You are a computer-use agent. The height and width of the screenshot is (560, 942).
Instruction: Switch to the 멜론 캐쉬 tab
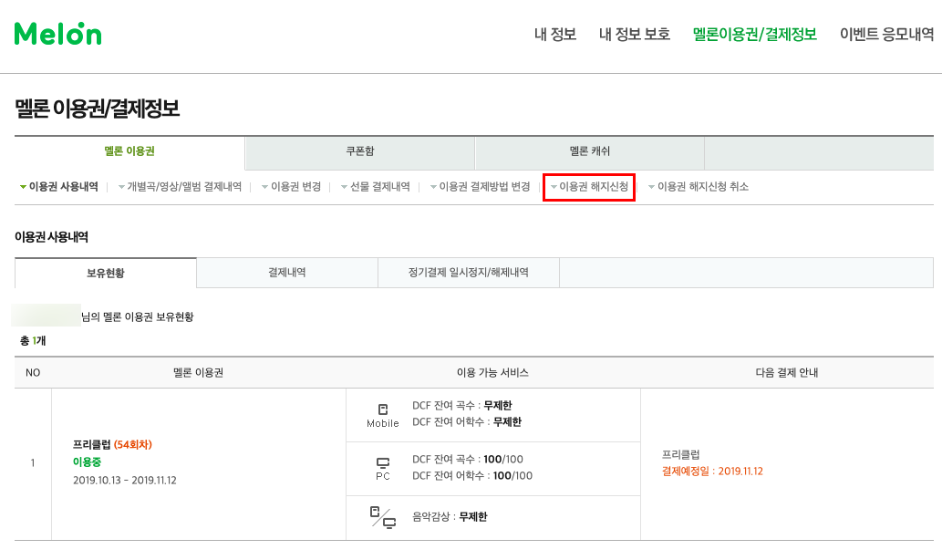[x=589, y=151]
